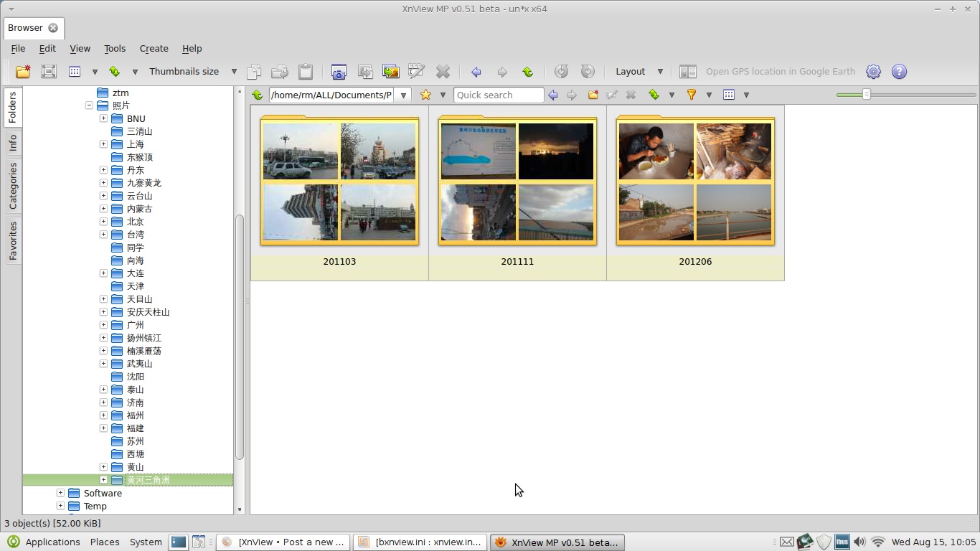Go up one level using main toolbar green arrow
Screen dimensions: 980x551
[527, 72]
